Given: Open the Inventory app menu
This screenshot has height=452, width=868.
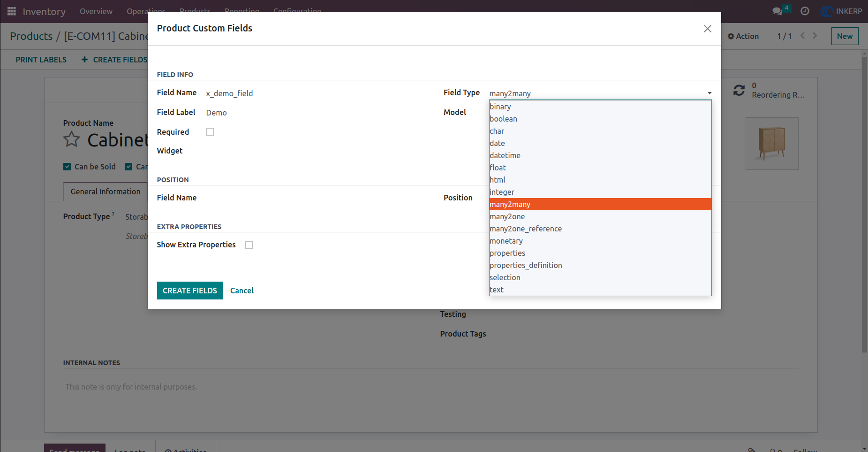Looking at the screenshot, I should coord(44,11).
